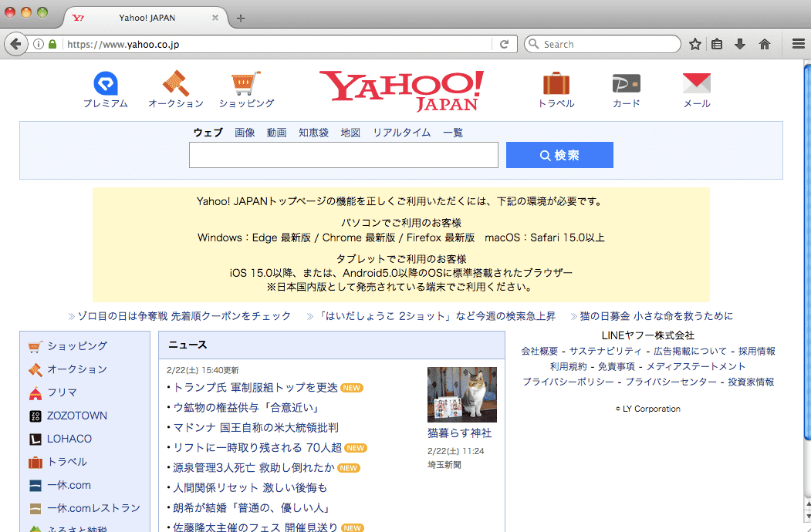
Task: Open the プライバシーセンター footer link
Action: click(x=671, y=382)
